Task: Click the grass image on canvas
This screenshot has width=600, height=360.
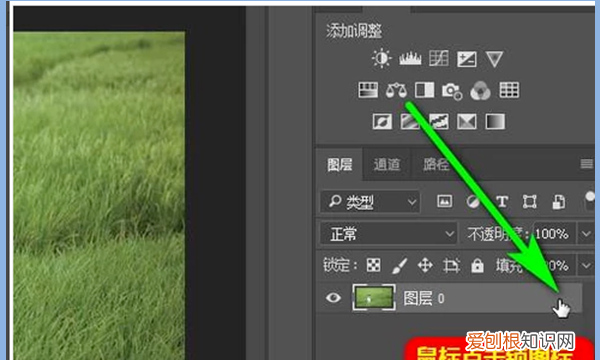Action: click(99, 195)
